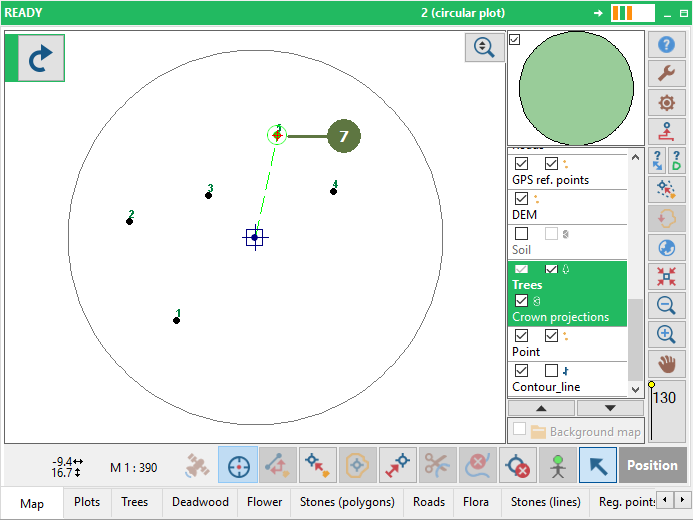Click the question mark with blue arrows icon
Viewport: 693px width, 520px height.
657,160
